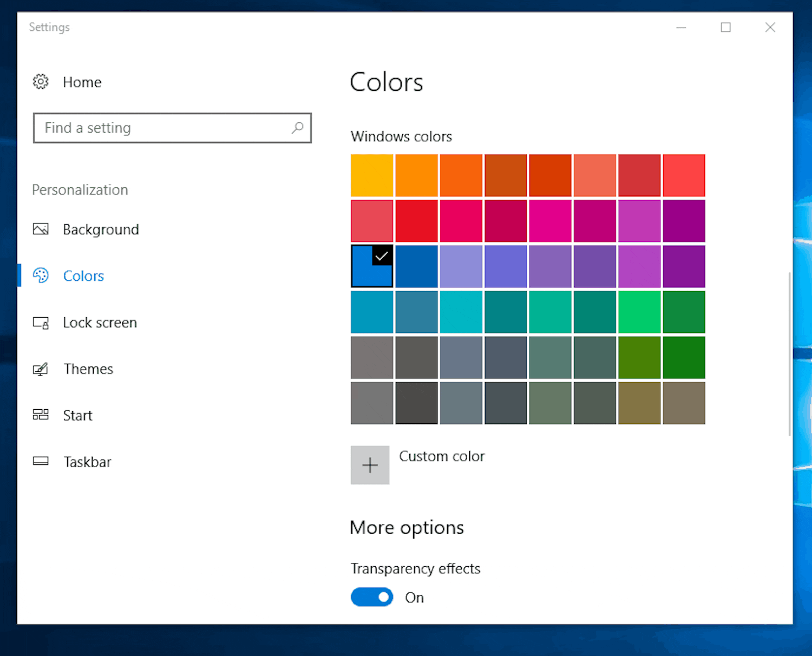Select the yellow gold color swatch
This screenshot has height=656, width=812.
tap(372, 175)
